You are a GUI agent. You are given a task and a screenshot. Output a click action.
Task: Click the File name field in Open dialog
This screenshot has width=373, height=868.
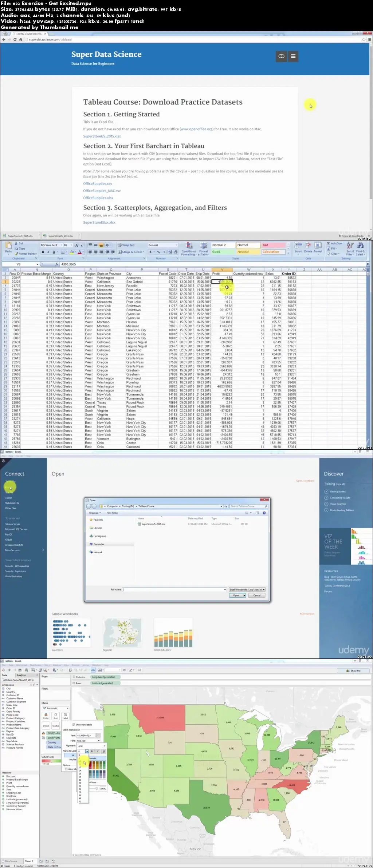coord(174,589)
